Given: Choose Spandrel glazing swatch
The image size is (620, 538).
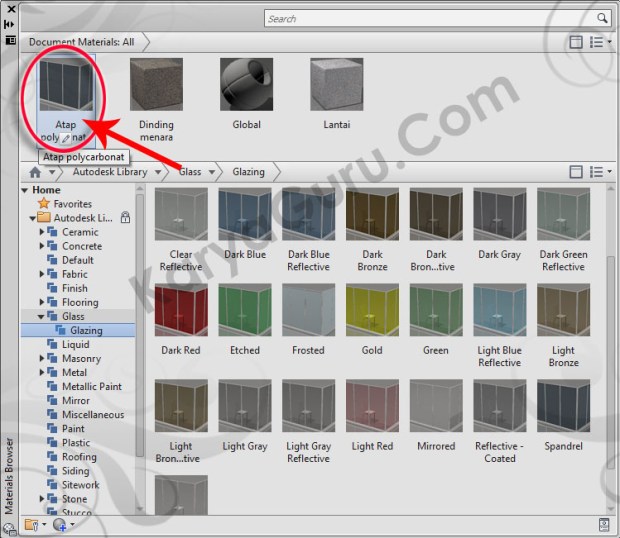Looking at the screenshot, I should [x=563, y=406].
